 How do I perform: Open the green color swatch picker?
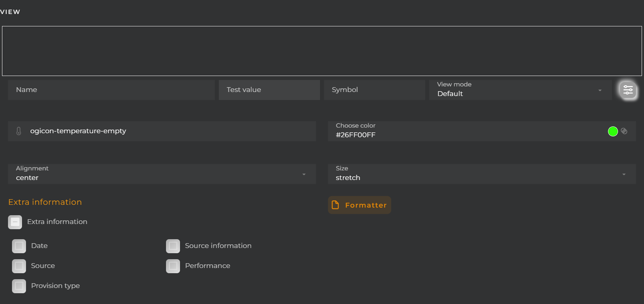(613, 131)
